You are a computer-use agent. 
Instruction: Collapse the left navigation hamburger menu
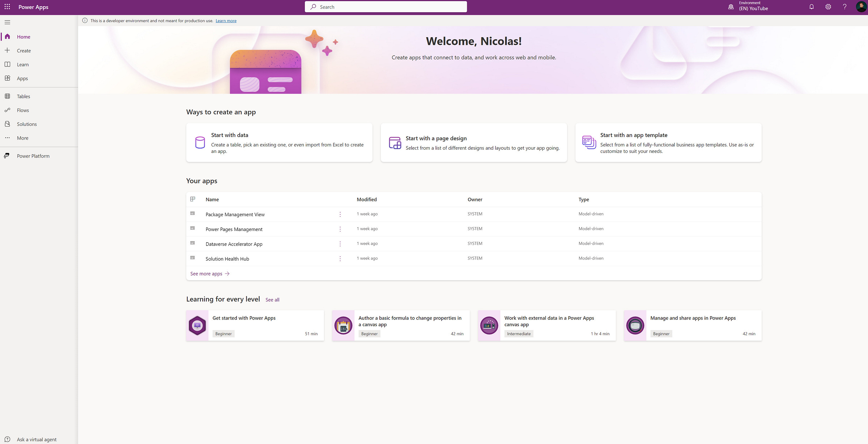(7, 22)
